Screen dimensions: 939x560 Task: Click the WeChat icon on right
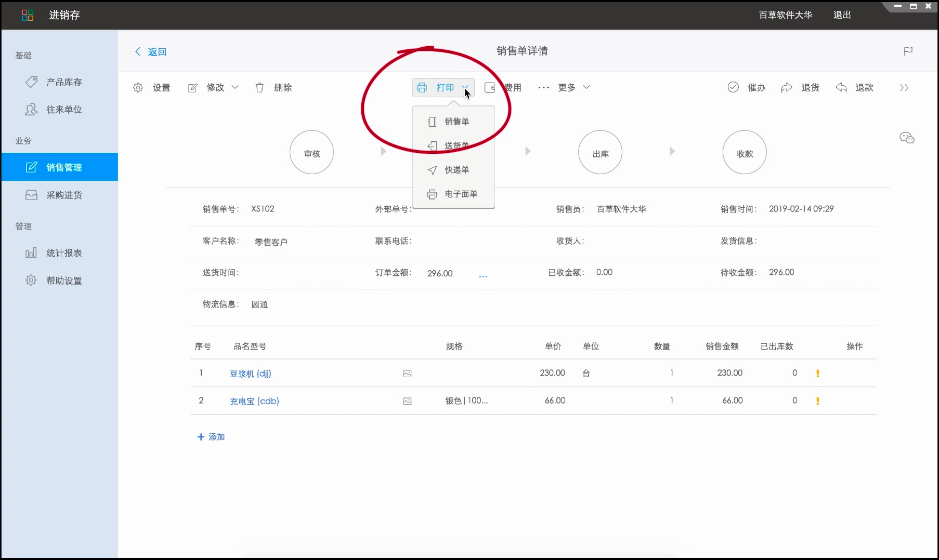click(x=907, y=138)
